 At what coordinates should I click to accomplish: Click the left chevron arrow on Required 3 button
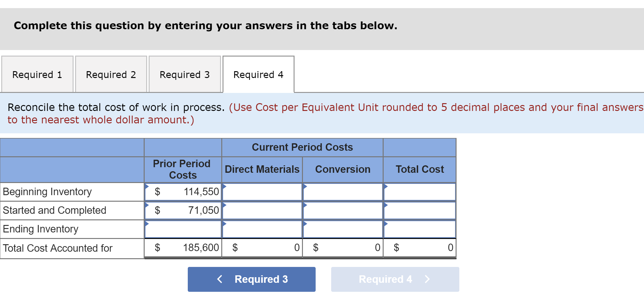pos(220,279)
